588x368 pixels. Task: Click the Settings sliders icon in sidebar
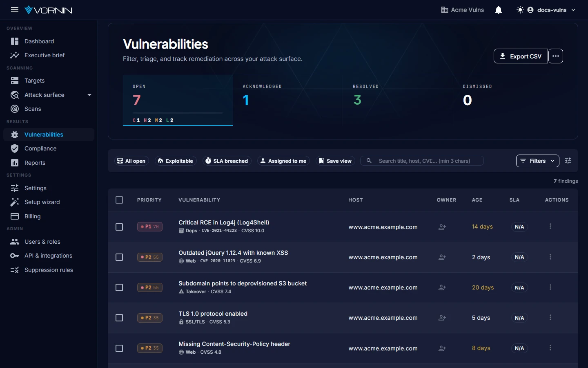[x=15, y=188]
